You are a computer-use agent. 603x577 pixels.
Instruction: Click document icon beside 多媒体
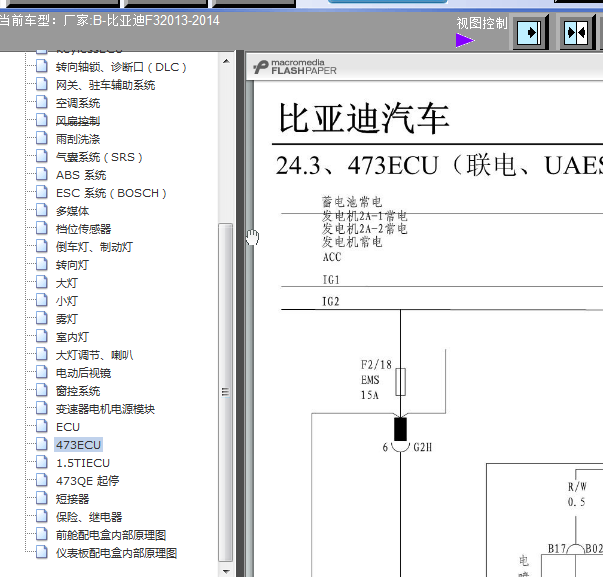coord(42,210)
